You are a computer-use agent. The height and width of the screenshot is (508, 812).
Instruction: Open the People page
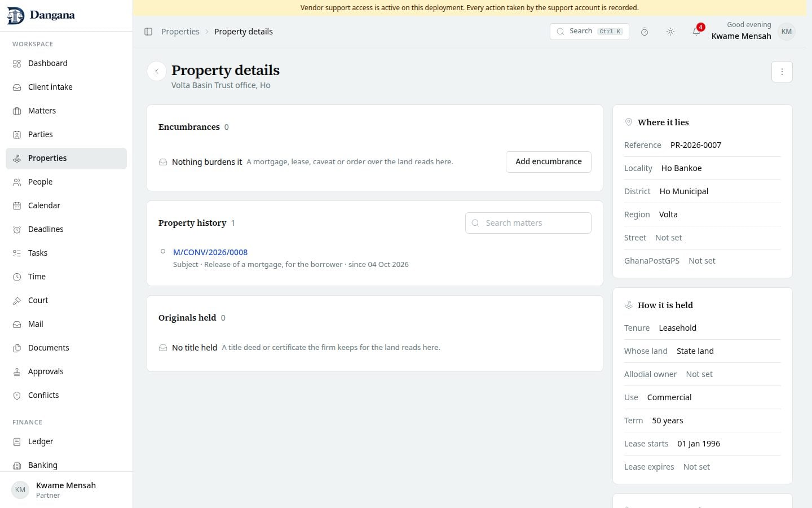coord(66,182)
